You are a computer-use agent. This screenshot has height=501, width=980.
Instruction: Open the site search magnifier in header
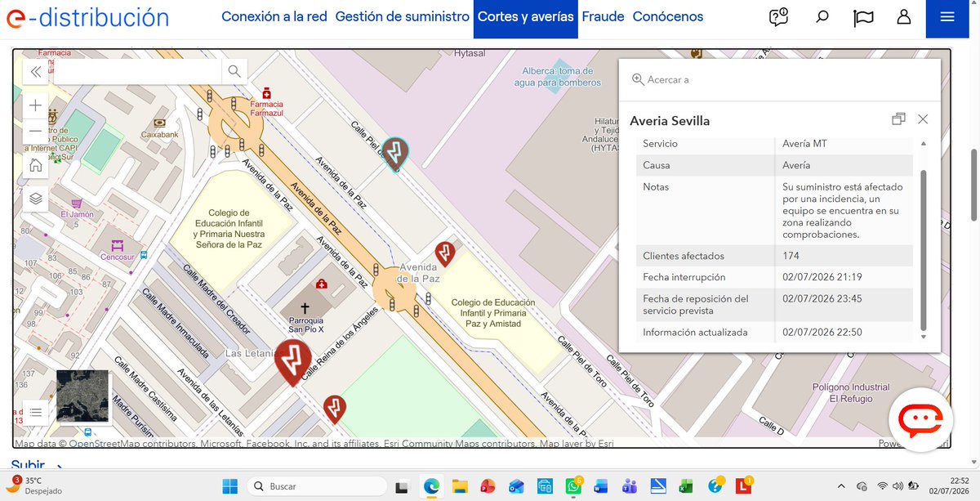(822, 17)
